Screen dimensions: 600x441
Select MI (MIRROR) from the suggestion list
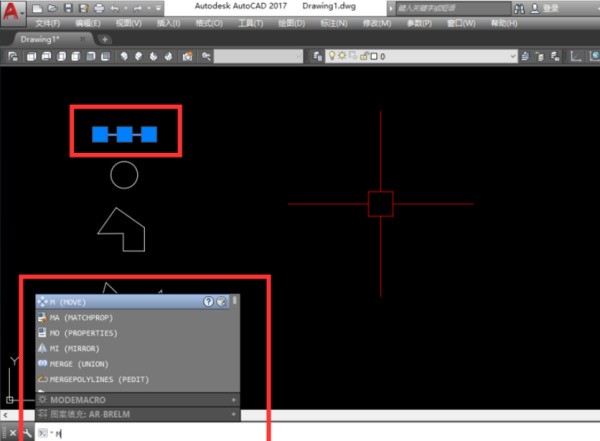tap(75, 348)
